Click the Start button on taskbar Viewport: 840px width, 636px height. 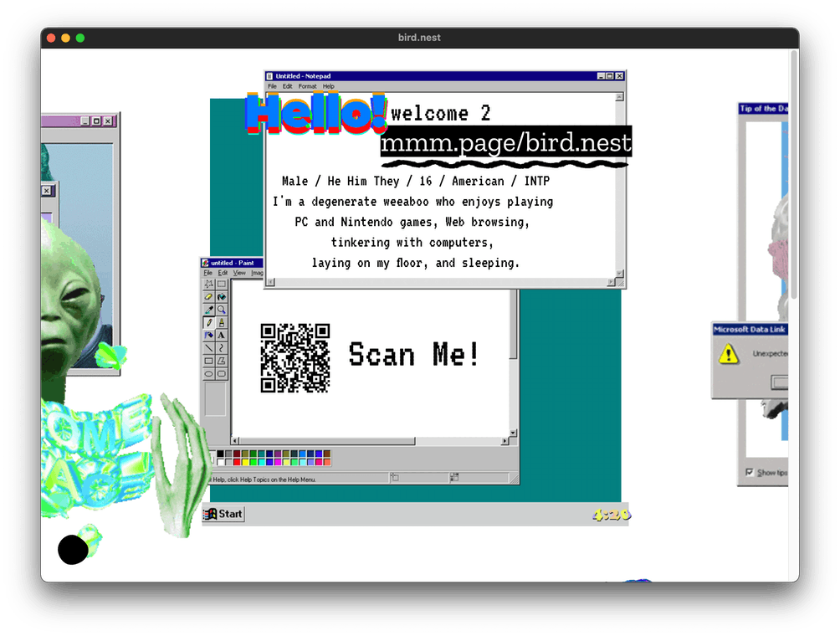coord(223,514)
